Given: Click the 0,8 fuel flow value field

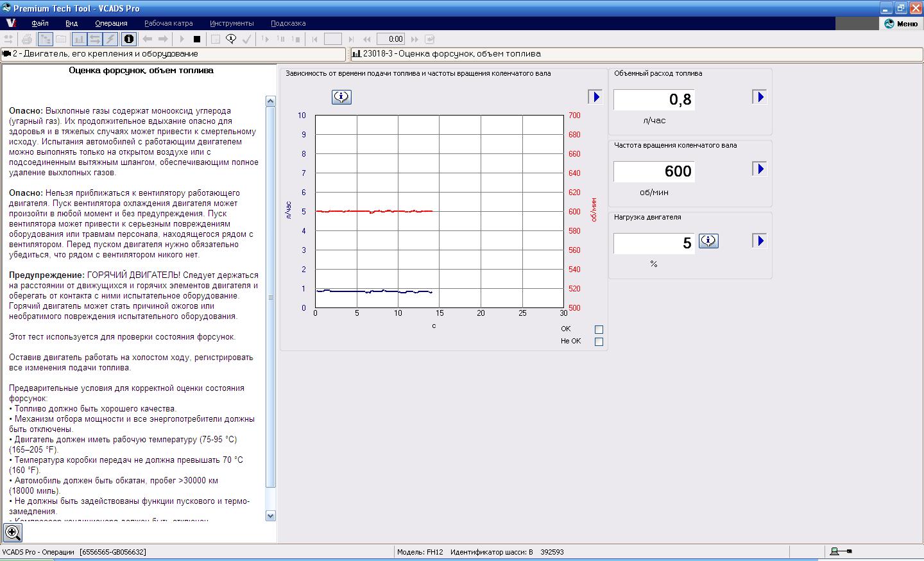Looking at the screenshot, I should pyautogui.click(x=654, y=99).
